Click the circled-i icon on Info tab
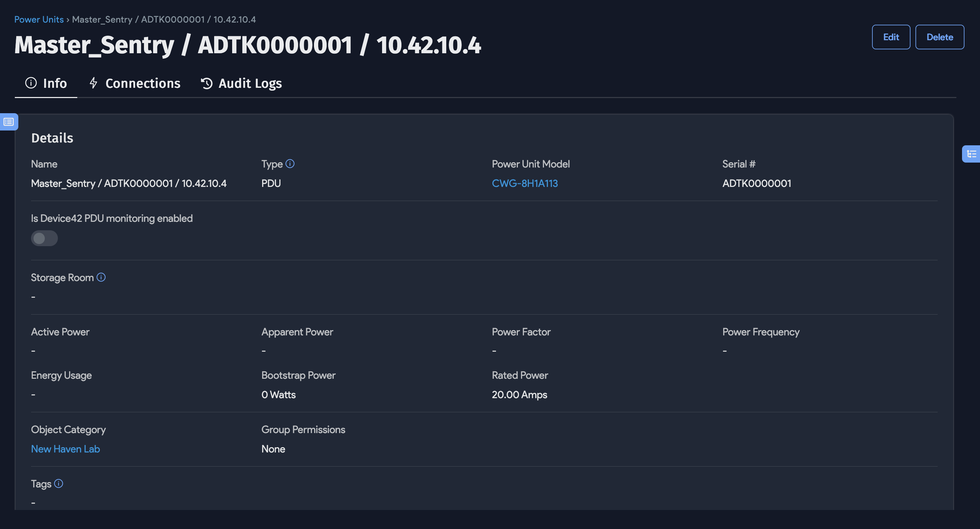The image size is (980, 529). tap(31, 83)
